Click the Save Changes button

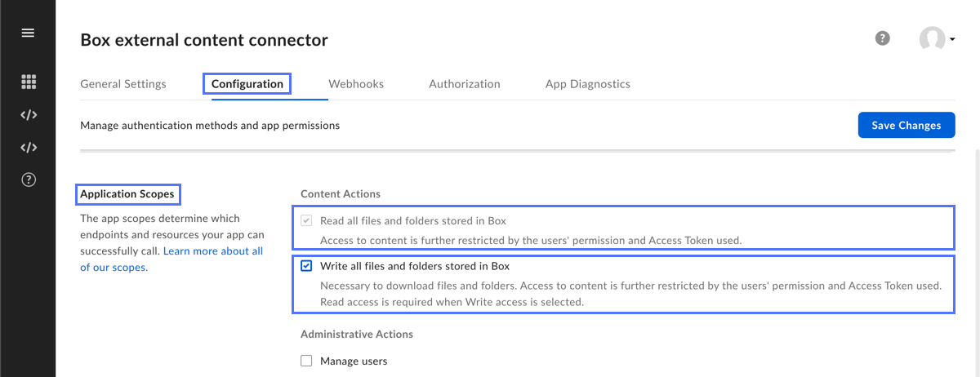point(906,125)
